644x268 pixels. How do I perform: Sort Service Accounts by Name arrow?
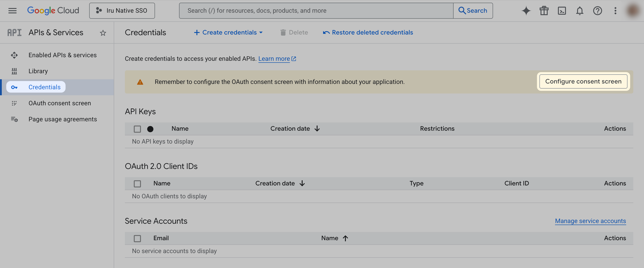pyautogui.click(x=345, y=238)
